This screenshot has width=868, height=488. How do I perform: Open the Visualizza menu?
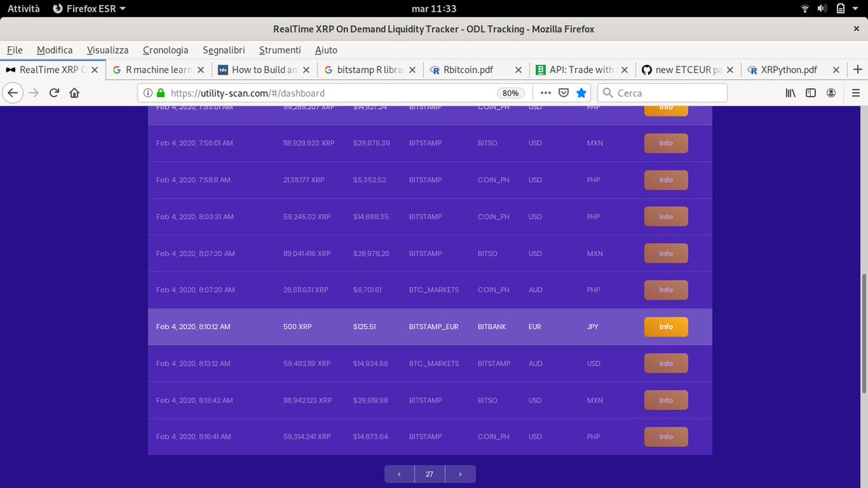coord(108,50)
